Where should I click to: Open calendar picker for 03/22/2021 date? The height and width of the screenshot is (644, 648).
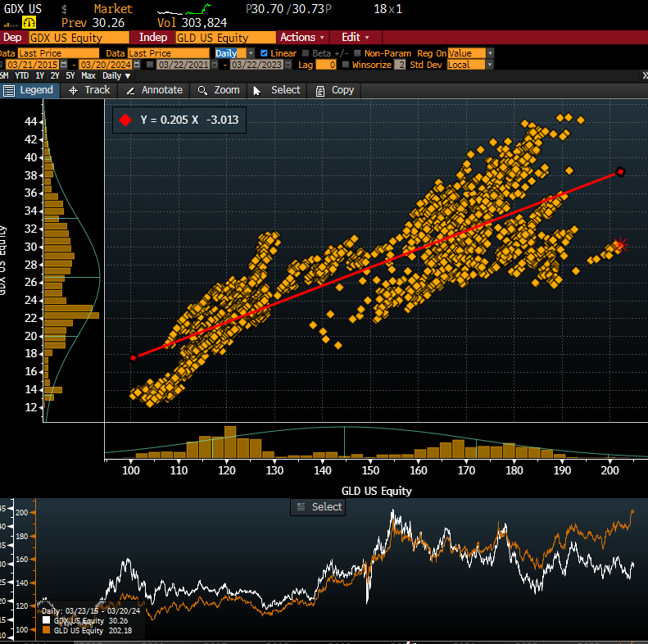[x=215, y=65]
